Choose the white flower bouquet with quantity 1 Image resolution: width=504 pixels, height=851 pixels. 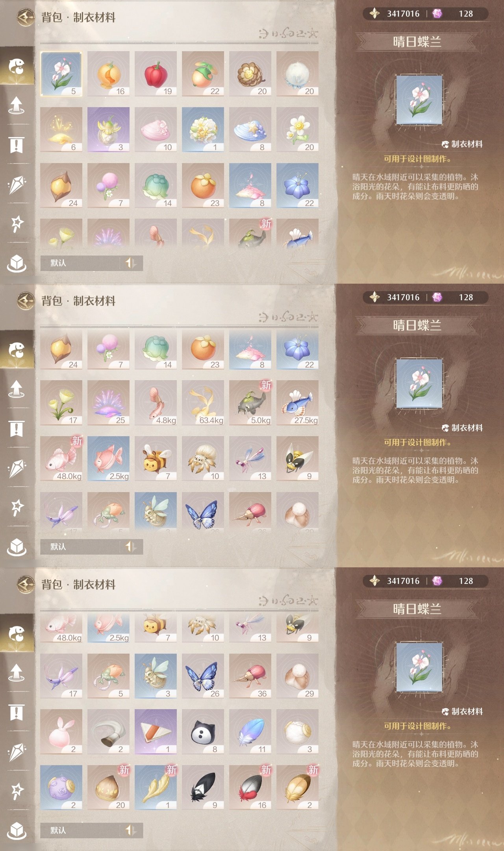(x=203, y=130)
